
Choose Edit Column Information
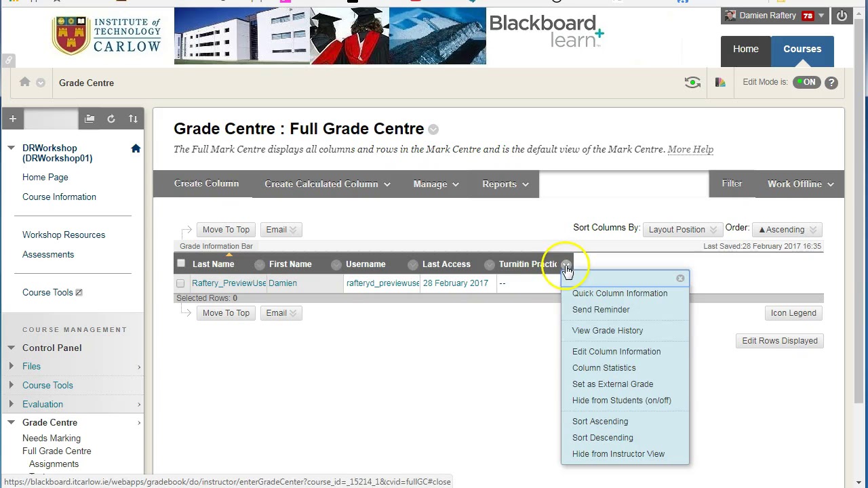click(616, 352)
